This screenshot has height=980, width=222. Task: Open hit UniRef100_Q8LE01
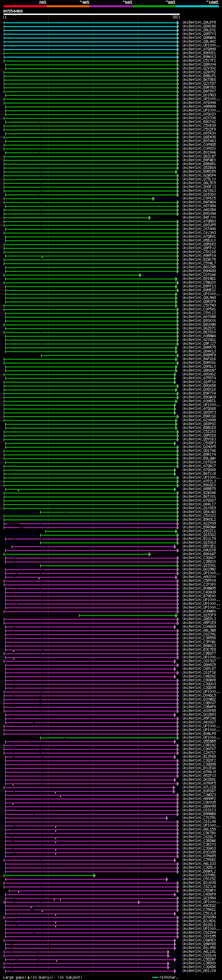point(199,30)
